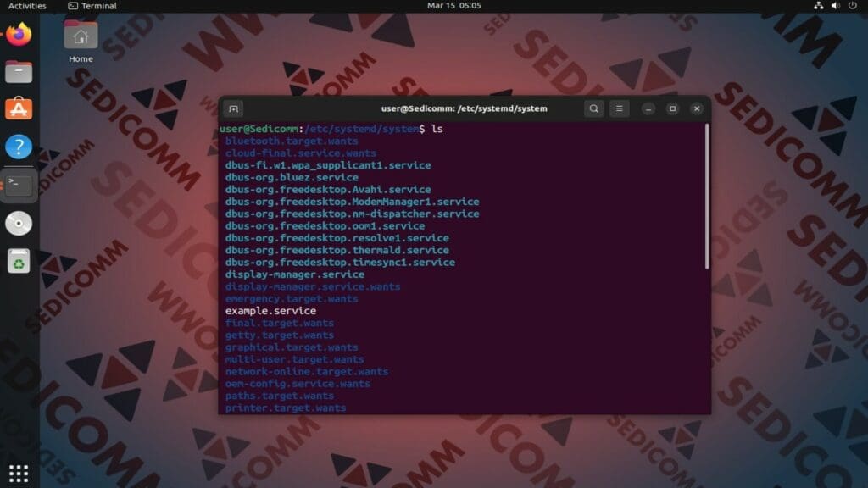Open the volume indicator in top bar
868x488 pixels.
[835, 6]
